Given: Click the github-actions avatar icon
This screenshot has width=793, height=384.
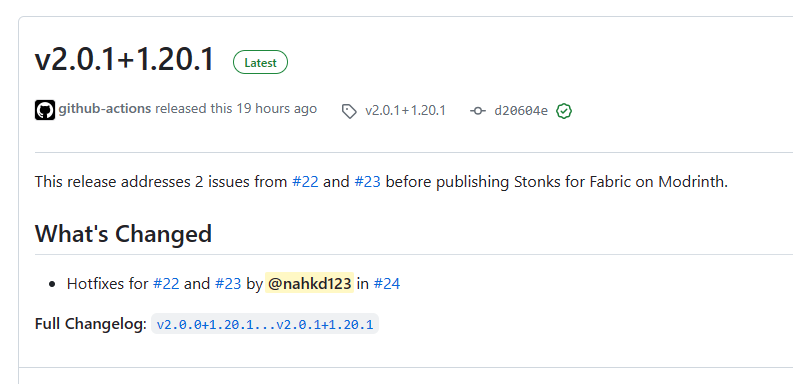Looking at the screenshot, I should tap(45, 110).
